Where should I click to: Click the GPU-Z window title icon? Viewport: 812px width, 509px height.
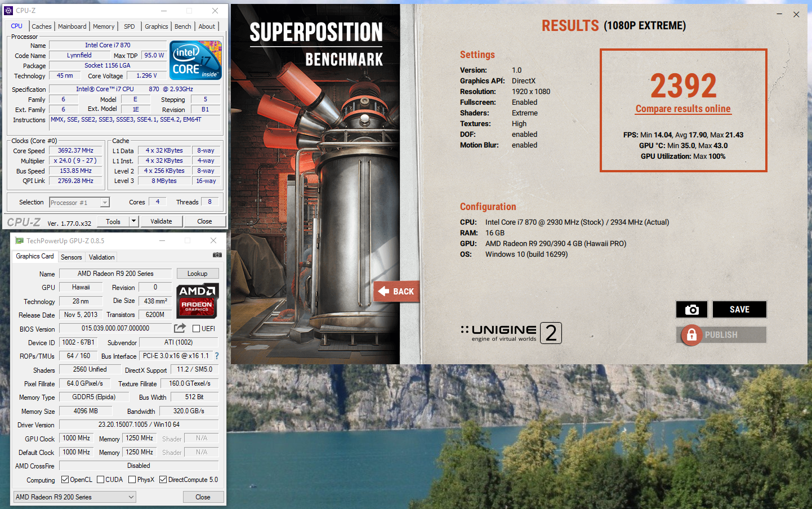pos(20,241)
